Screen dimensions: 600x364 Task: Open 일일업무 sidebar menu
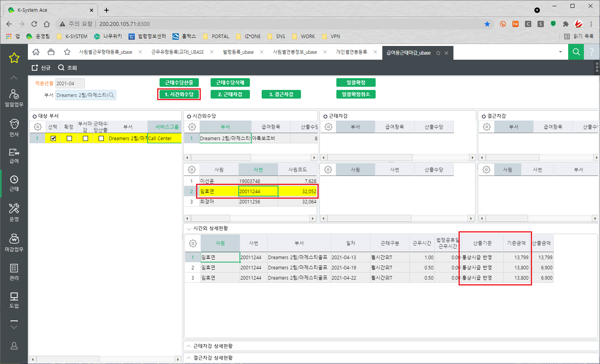click(14, 98)
